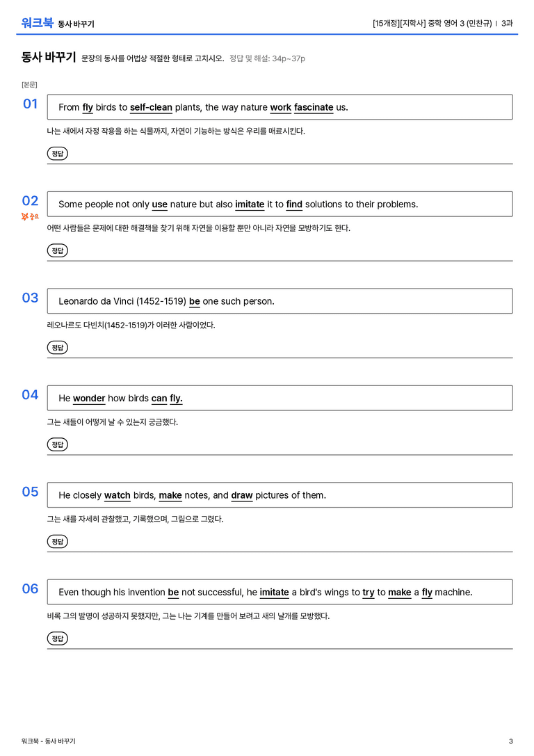The image size is (534, 756).
Task: Click the underlined 'be' in Leonardo sentence
Action: point(194,301)
